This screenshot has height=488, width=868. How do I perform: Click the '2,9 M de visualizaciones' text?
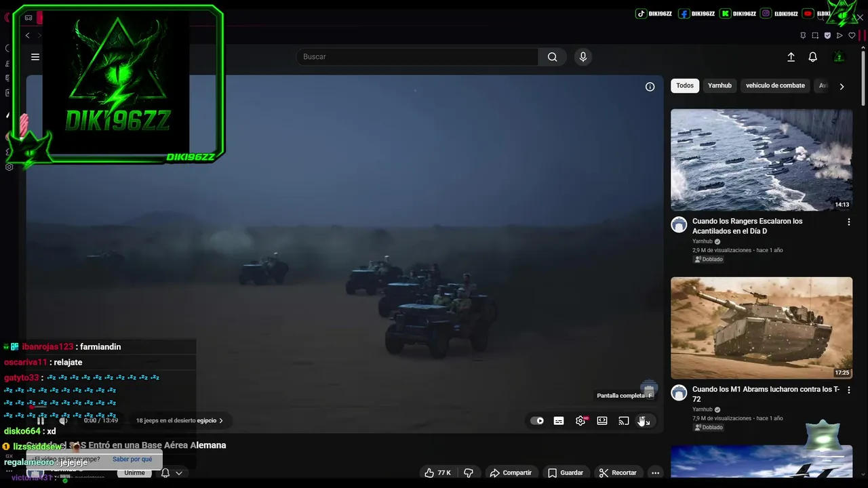(x=722, y=250)
